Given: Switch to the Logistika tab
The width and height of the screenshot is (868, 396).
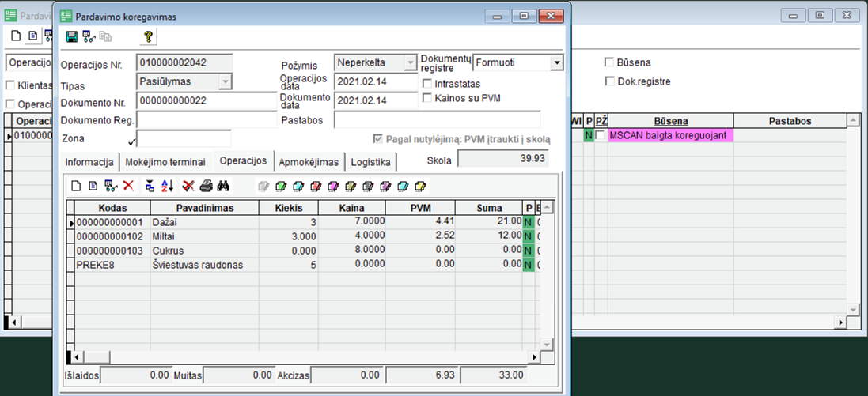Looking at the screenshot, I should pyautogui.click(x=371, y=162).
